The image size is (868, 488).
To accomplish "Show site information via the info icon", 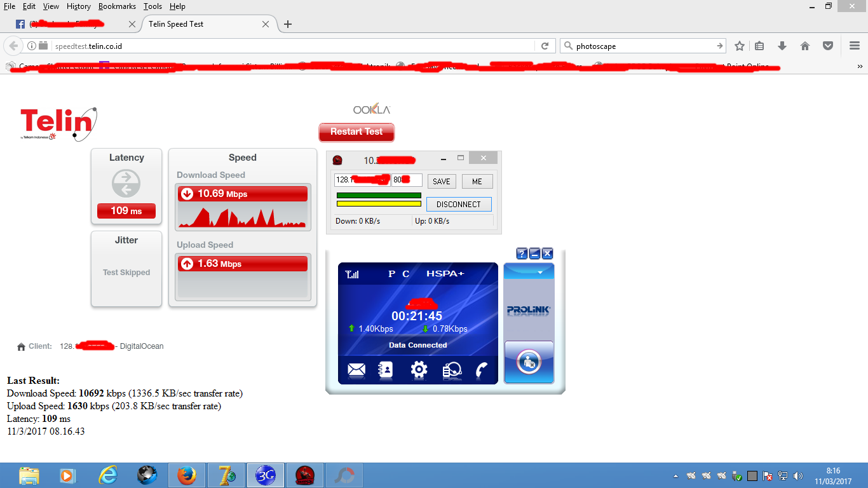I will coord(32,46).
